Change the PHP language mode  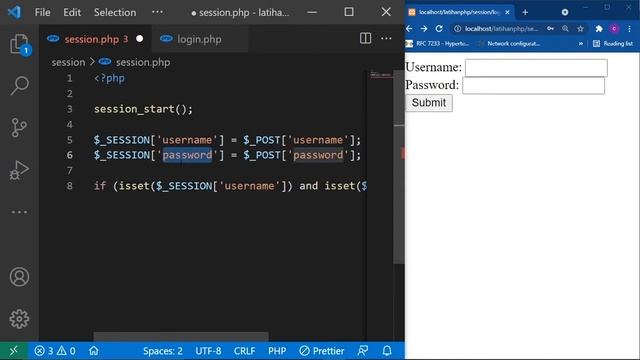[277, 351]
